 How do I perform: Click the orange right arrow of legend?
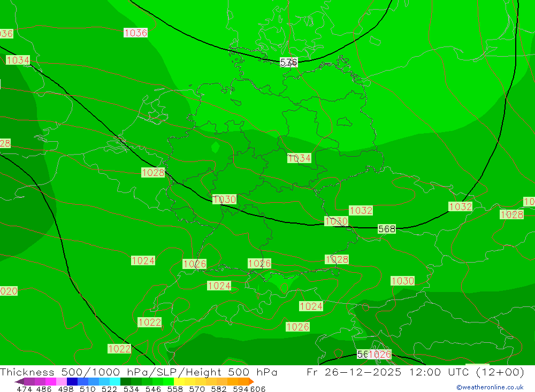(x=251, y=381)
